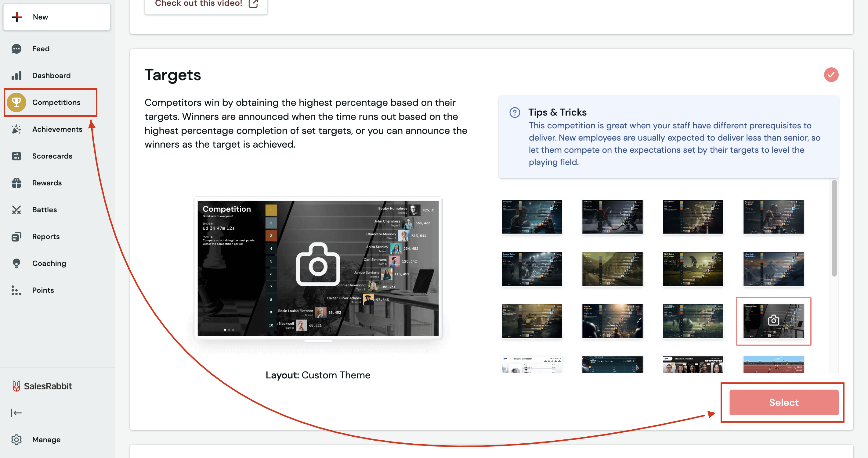
Task: Open the Feed chat bubble icon
Action: point(16,48)
